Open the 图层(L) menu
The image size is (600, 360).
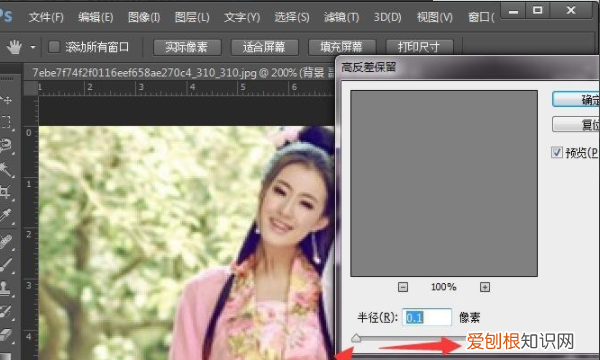[192, 17]
